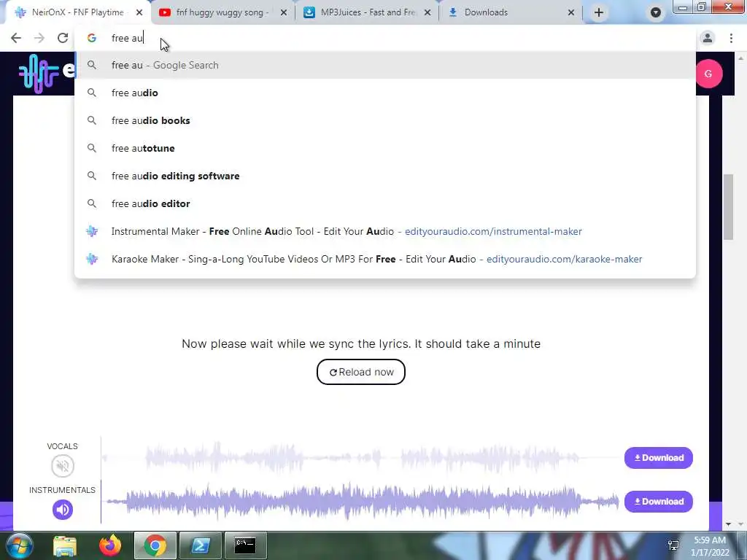This screenshot has width=747, height=560.
Task: Open the Chrome profile avatar icon
Action: click(708, 38)
